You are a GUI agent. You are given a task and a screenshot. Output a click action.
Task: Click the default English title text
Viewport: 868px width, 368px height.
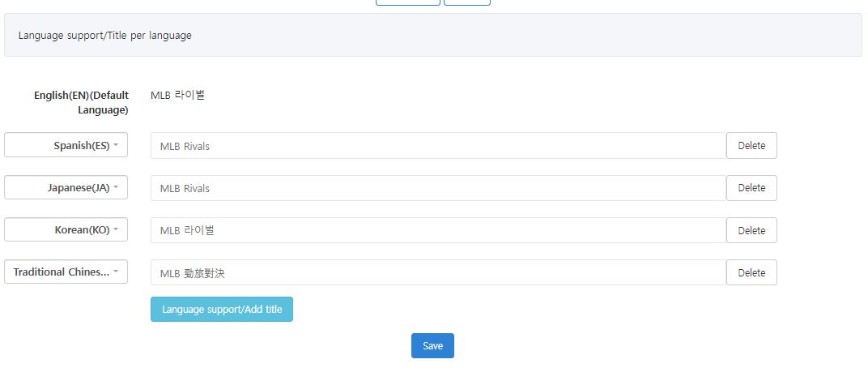[x=177, y=95]
